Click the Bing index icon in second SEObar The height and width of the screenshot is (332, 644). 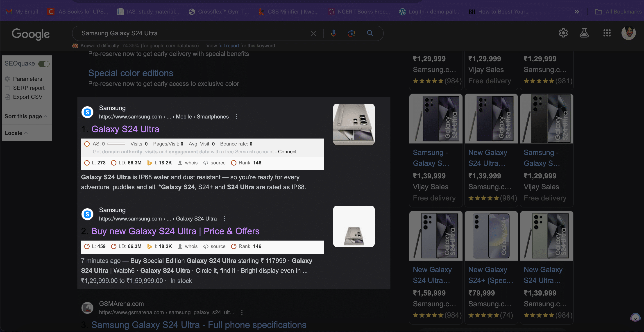[150, 246]
